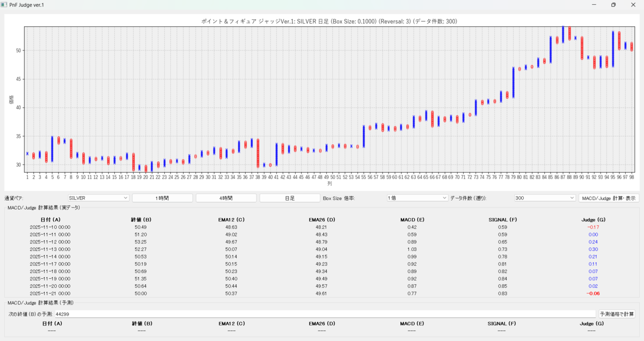Click the tall blue X column 79 on chart
Viewport: 644px width, 341px height.
pos(513,83)
